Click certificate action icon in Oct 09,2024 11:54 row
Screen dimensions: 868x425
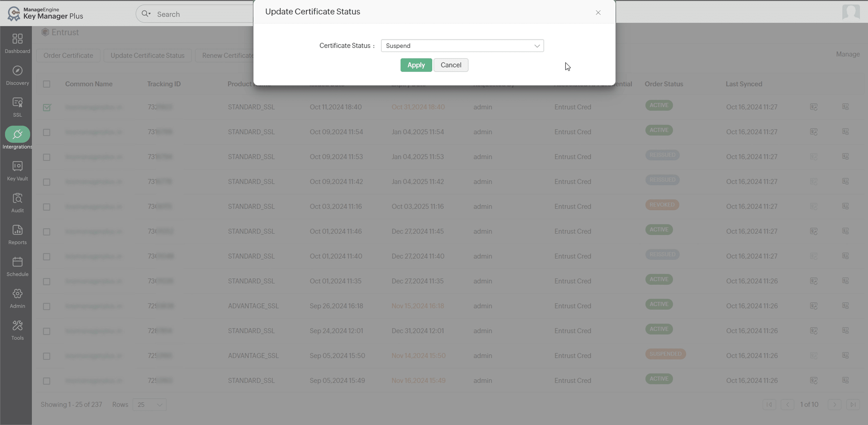[x=814, y=132]
